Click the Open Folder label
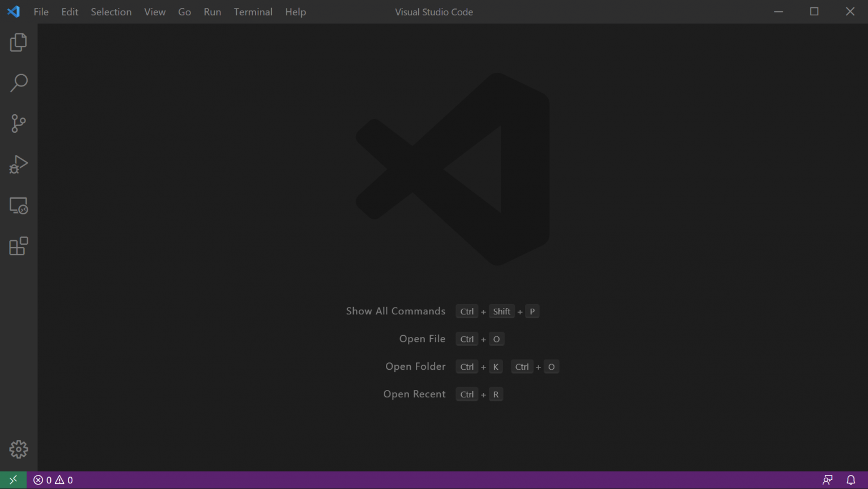 [415, 366]
